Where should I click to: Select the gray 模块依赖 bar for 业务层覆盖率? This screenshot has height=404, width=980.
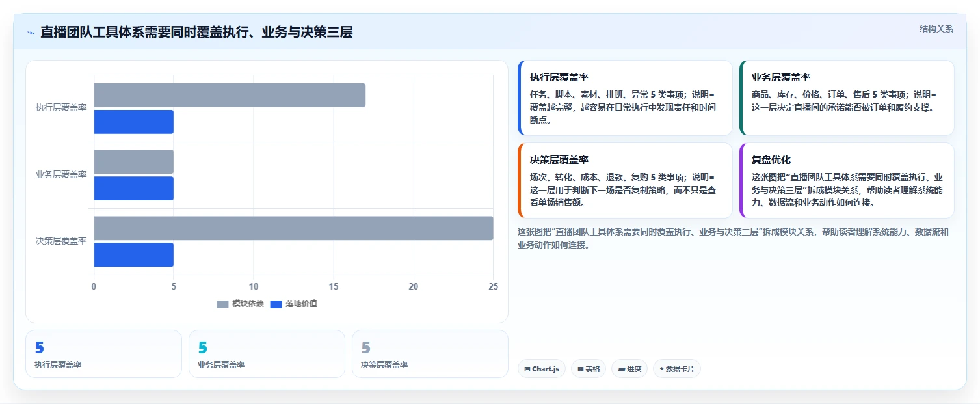(133, 161)
